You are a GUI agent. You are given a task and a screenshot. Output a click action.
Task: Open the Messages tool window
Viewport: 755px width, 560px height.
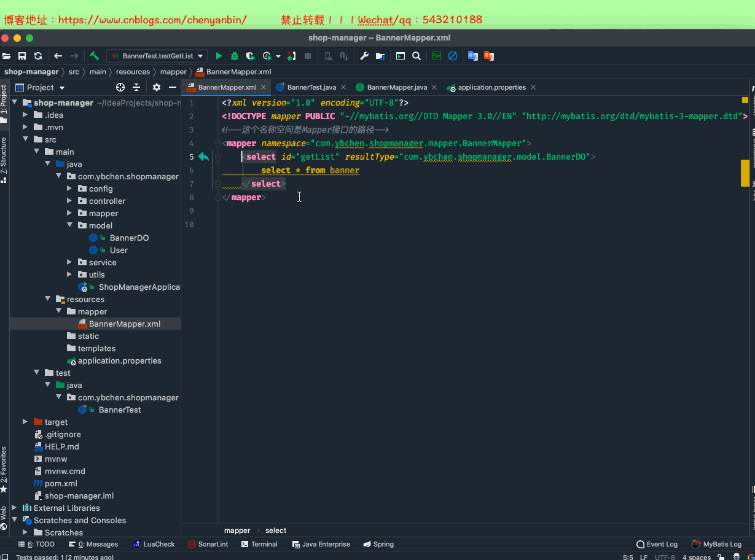[x=93, y=544]
